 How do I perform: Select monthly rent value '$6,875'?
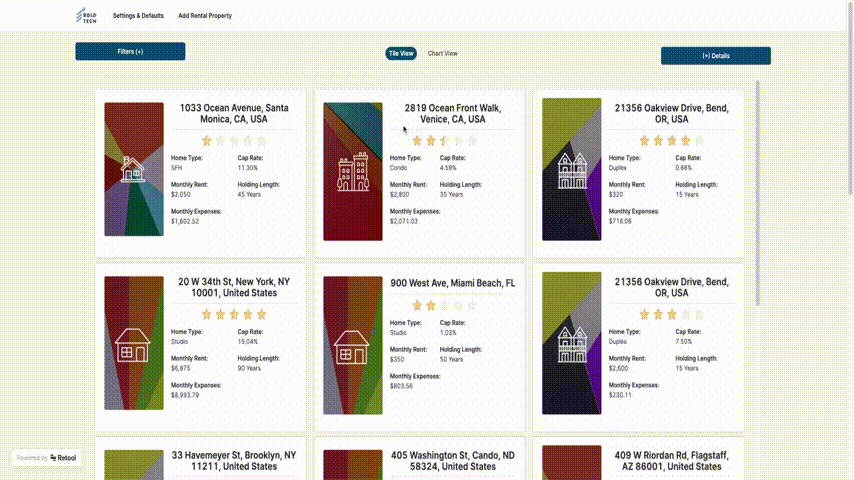tap(181, 368)
